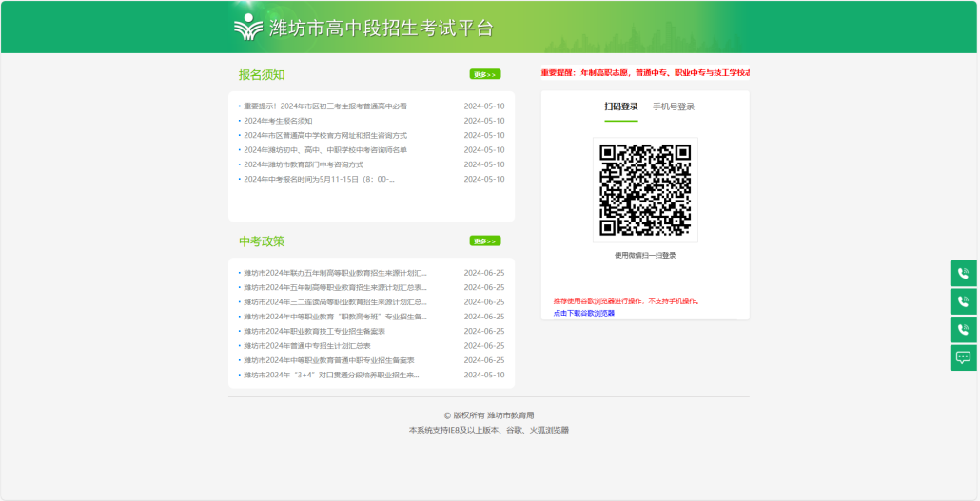Open 更多>> next to 中考政策
980x501 pixels.
(485, 241)
